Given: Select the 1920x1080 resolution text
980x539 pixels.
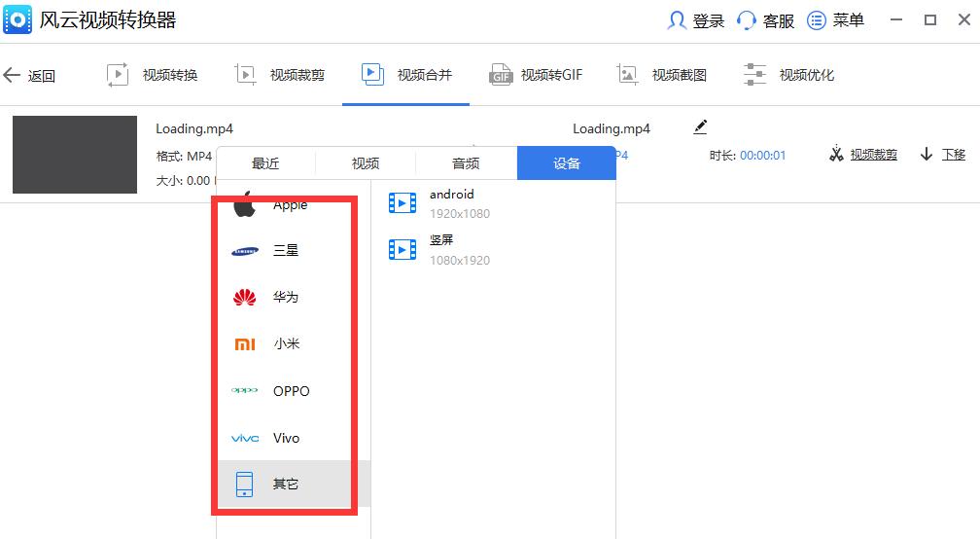Looking at the screenshot, I should click(x=460, y=214).
